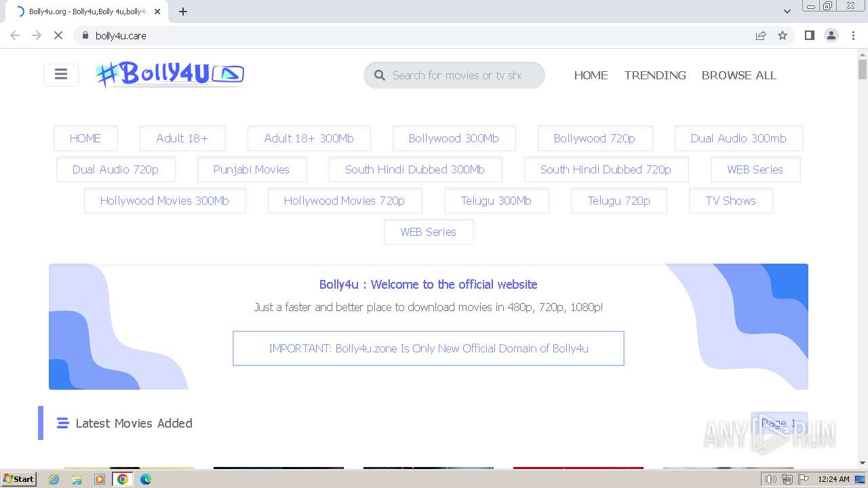868x488 pixels.
Task: Toggle Chrome side panel icon
Action: (x=809, y=35)
